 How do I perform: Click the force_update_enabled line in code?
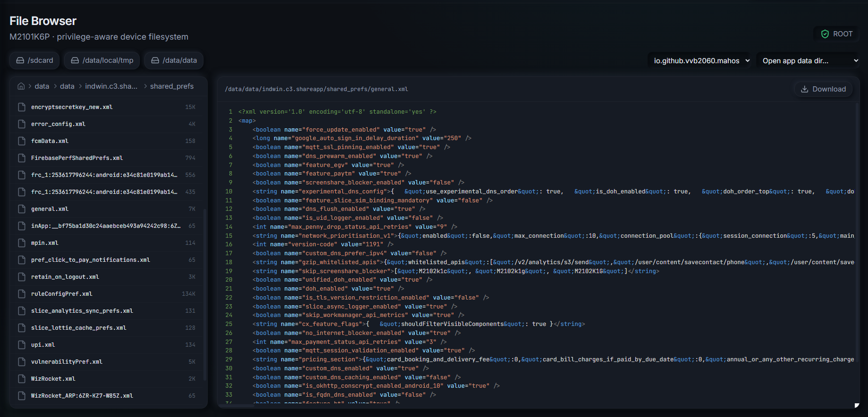click(344, 130)
